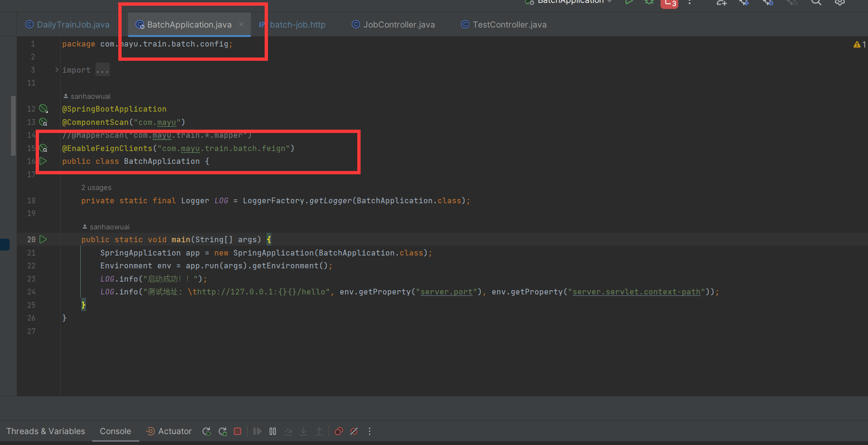Toggle Mute Breakpoints in debug toolbar

click(354, 431)
